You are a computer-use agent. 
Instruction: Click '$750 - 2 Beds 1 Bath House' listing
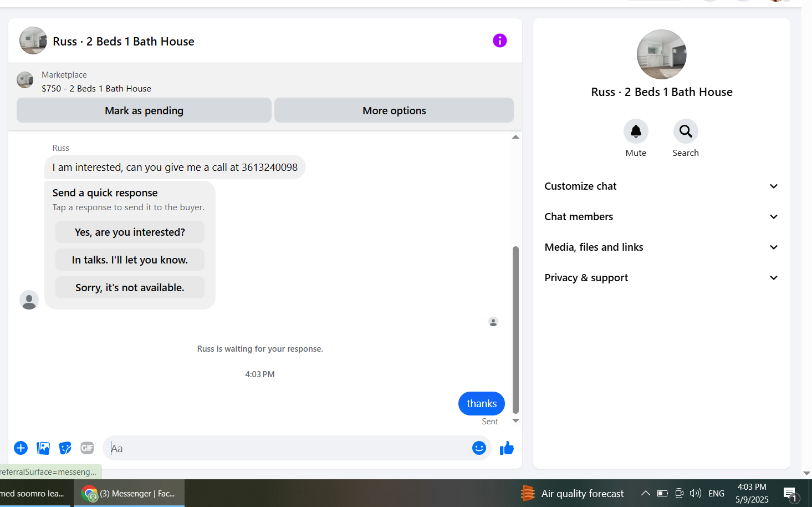pos(96,88)
